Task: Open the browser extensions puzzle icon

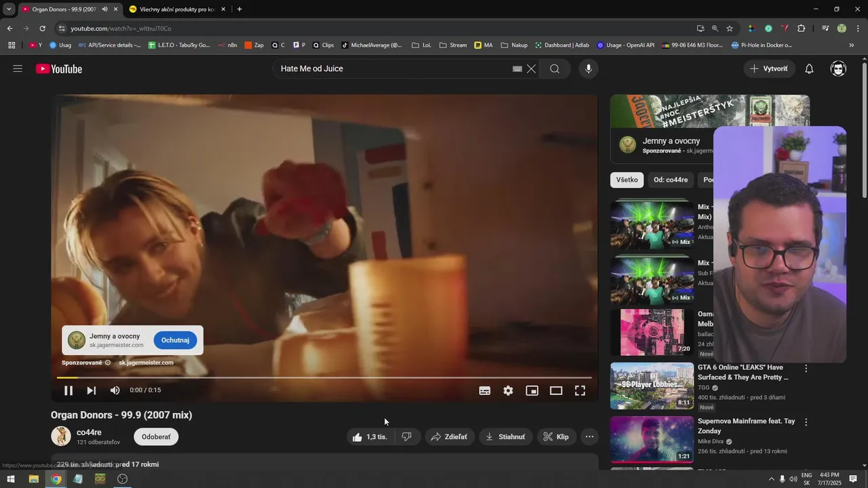Action: (802, 28)
